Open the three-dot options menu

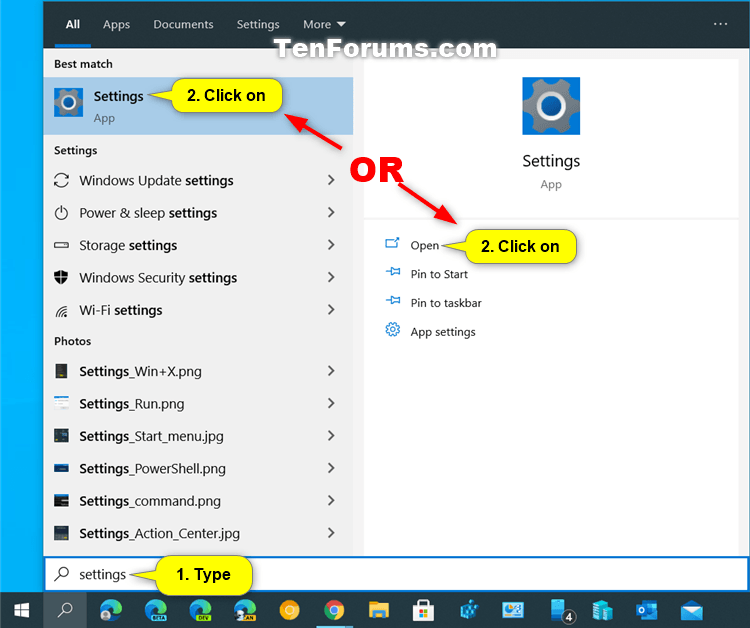pyautogui.click(x=720, y=24)
